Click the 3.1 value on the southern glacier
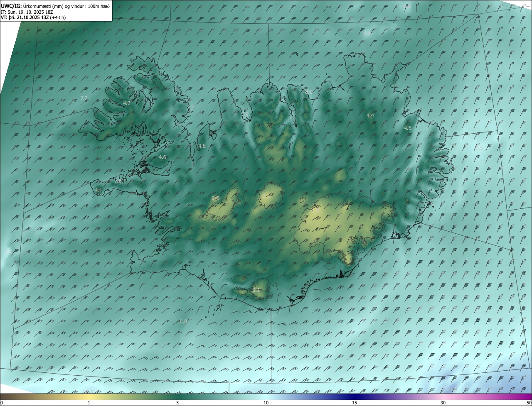532x406 pixels. [256, 290]
